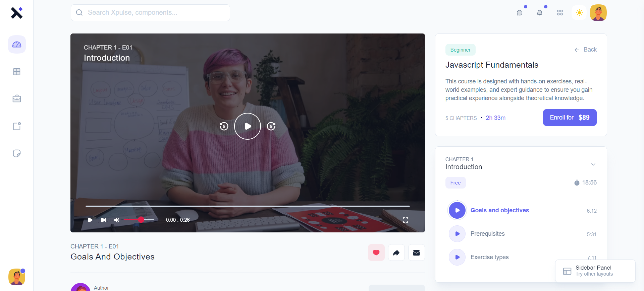Click the video volume slider
Screen dimensions: 644x291
(x=139, y=220)
